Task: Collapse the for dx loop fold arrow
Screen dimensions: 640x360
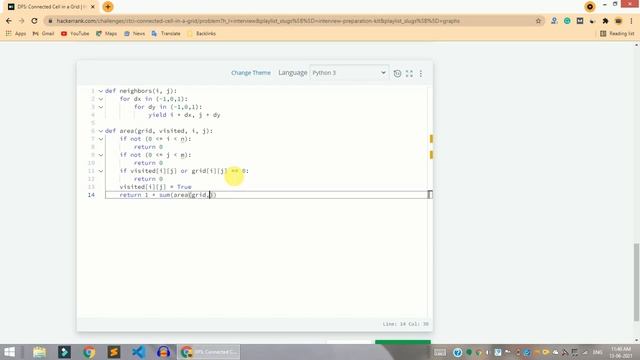Action: point(100,99)
